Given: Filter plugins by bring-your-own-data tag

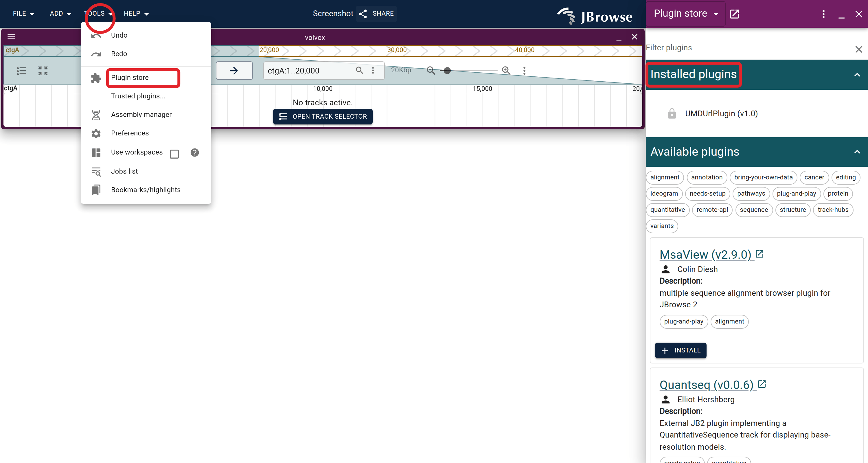Looking at the screenshot, I should click(763, 177).
